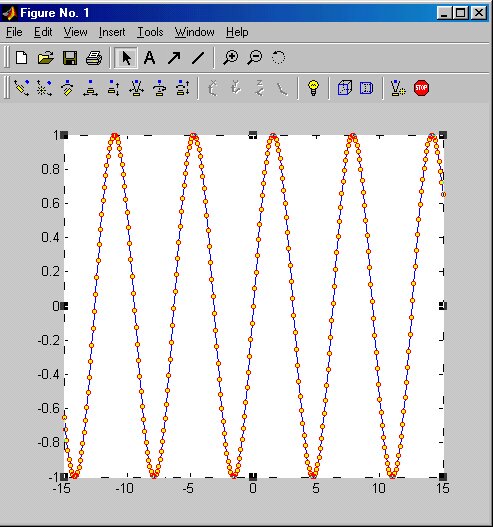Toggle the arrow selection edit mode
The height and width of the screenshot is (527, 493).
coord(126,58)
